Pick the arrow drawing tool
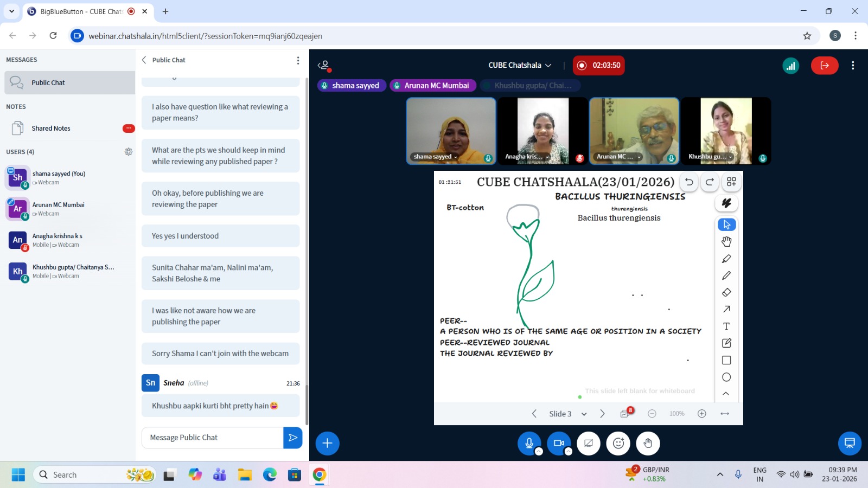This screenshot has width=868, height=488. [726, 309]
